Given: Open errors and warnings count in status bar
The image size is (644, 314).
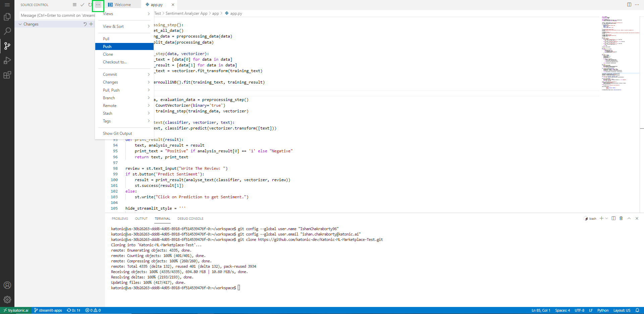Looking at the screenshot, I should pyautogui.click(x=93, y=310).
